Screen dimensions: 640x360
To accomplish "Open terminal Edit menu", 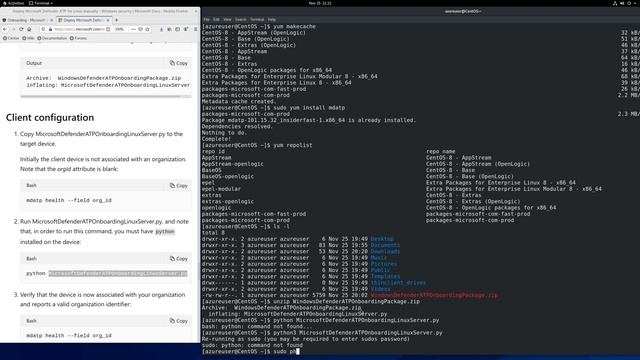I will coord(216,20).
